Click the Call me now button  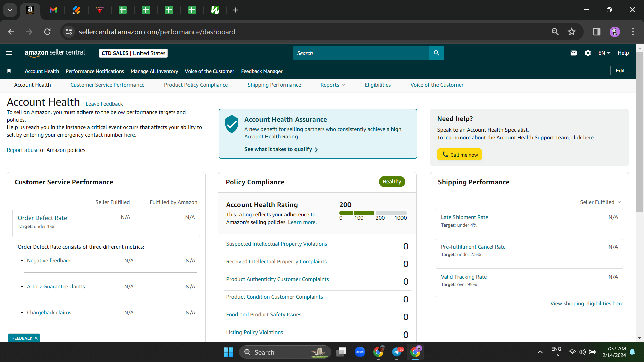[460, 155]
